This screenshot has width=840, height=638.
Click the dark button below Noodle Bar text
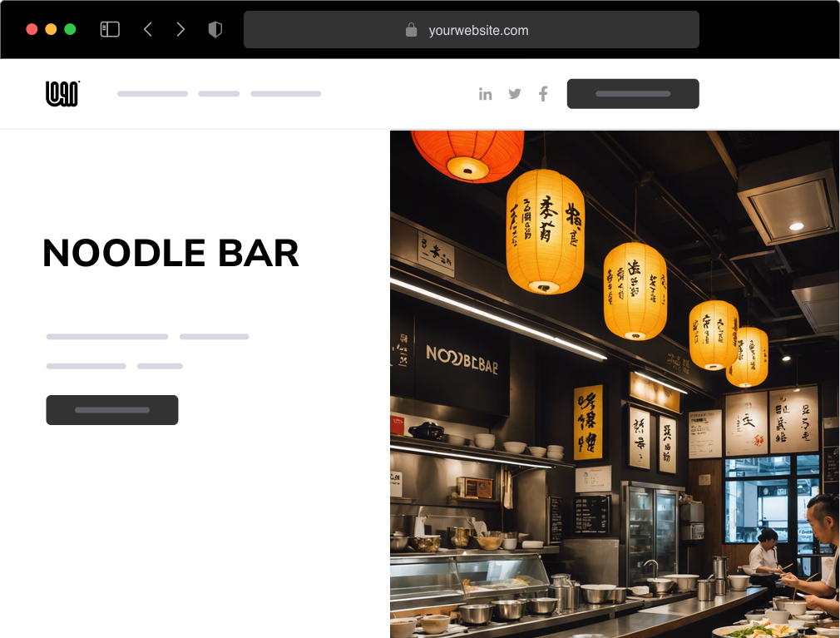112,410
